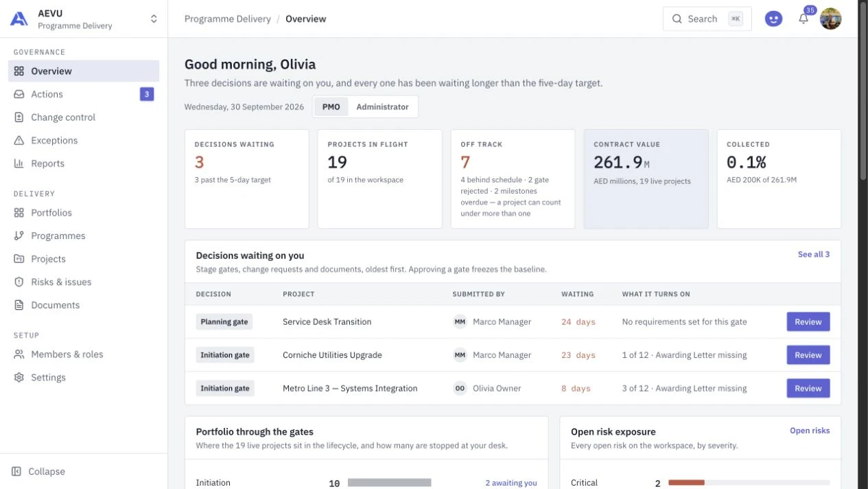
Task: Select the Contract value card
Action: 646,179
